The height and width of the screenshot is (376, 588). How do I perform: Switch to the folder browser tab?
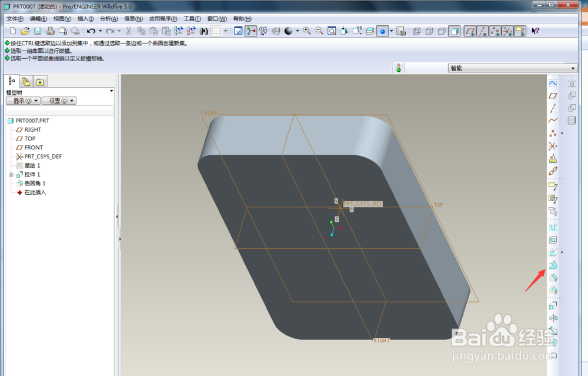coord(25,81)
